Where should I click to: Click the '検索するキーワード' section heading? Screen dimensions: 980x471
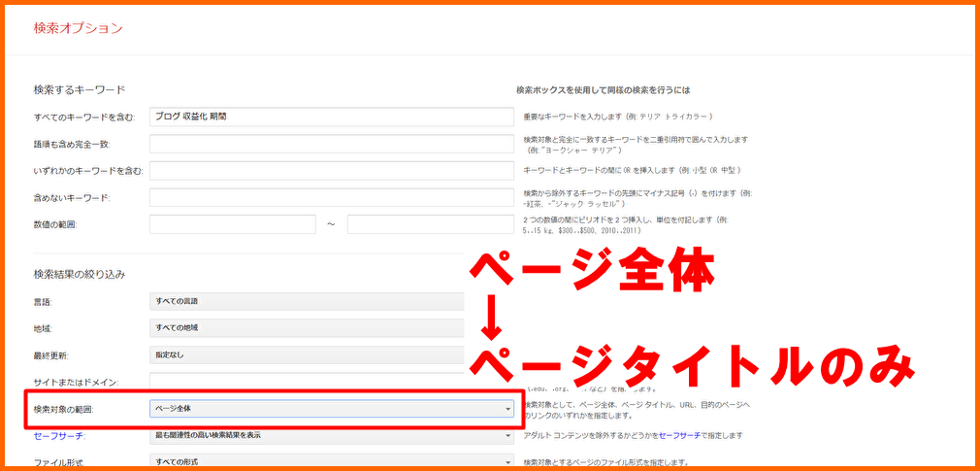[80, 89]
